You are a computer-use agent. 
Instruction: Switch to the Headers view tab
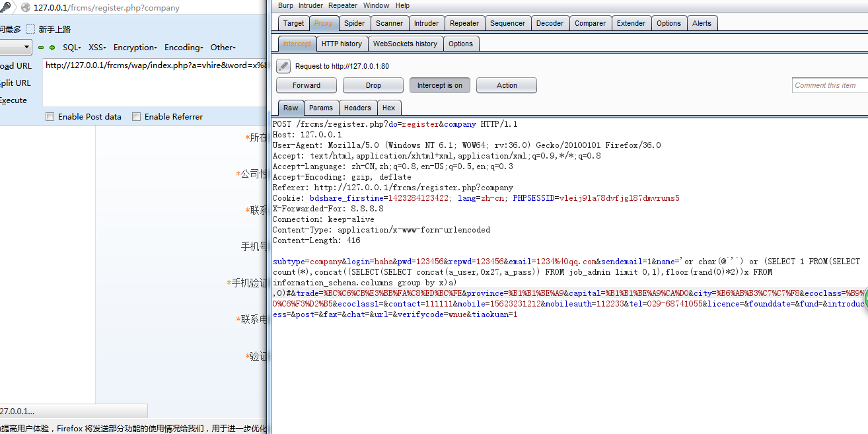point(358,108)
